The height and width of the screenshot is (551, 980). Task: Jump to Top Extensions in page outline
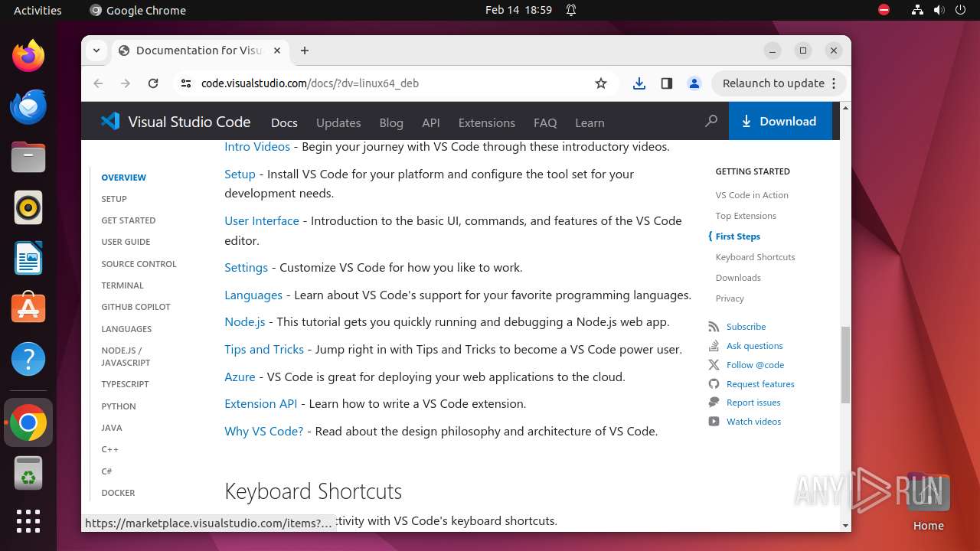tap(746, 216)
